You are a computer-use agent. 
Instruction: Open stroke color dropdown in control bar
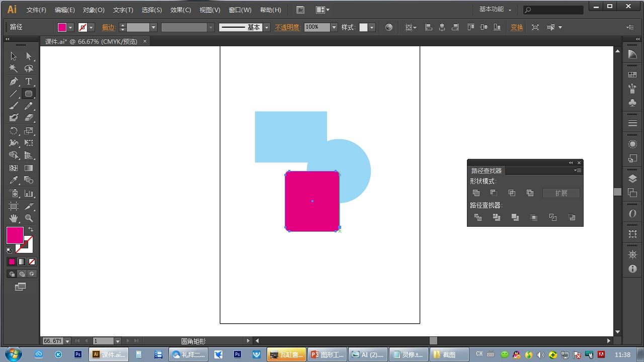coord(91,28)
